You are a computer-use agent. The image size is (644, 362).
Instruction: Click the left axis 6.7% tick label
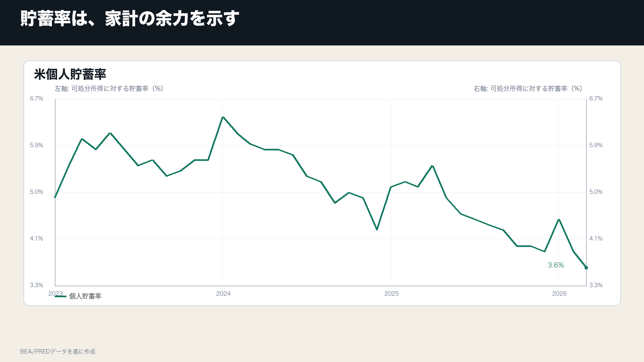pos(37,99)
